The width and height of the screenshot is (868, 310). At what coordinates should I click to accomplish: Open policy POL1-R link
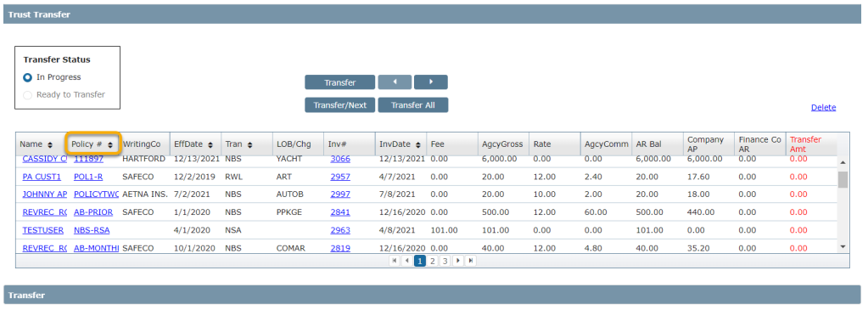point(88,177)
